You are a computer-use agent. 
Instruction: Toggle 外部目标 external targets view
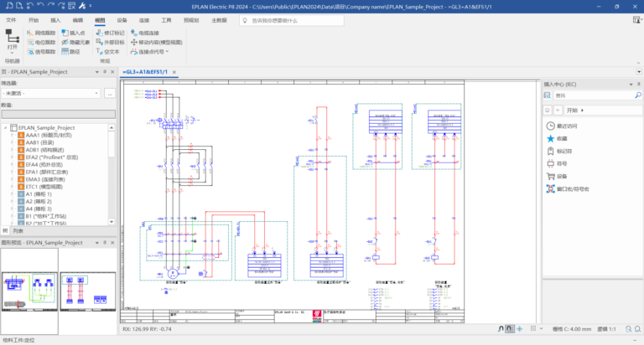(x=110, y=42)
